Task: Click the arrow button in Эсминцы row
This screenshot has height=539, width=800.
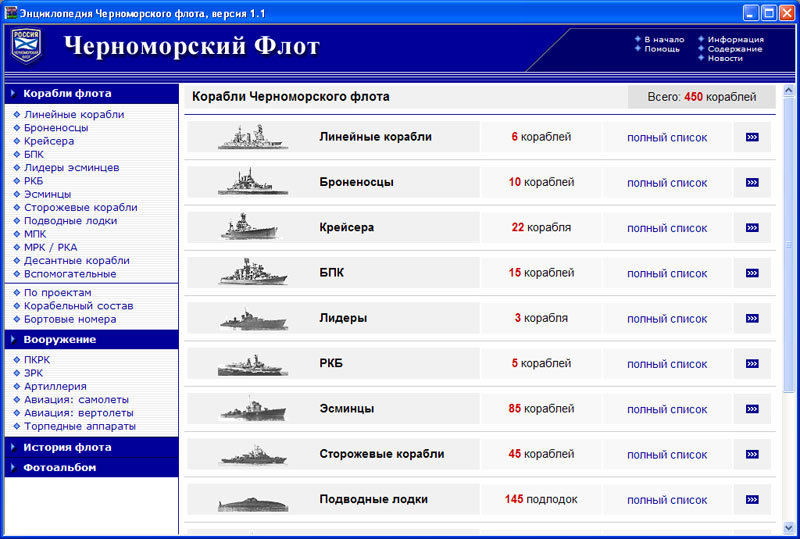Action: (x=752, y=409)
